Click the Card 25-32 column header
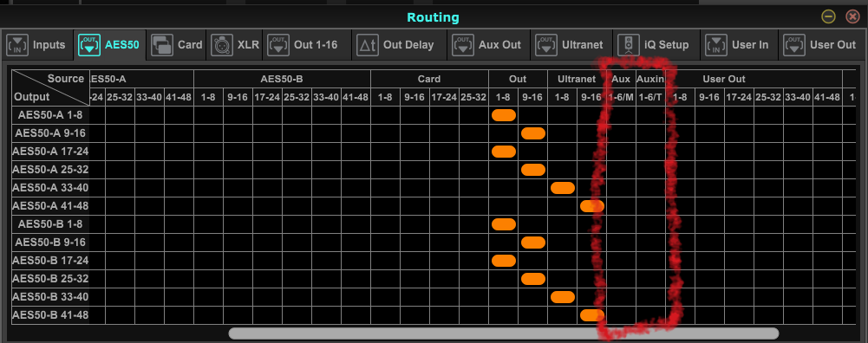 (473, 97)
